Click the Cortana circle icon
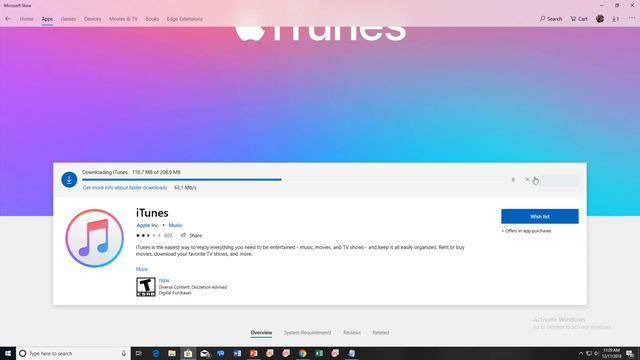The width and height of the screenshot is (640, 360). (x=23, y=353)
